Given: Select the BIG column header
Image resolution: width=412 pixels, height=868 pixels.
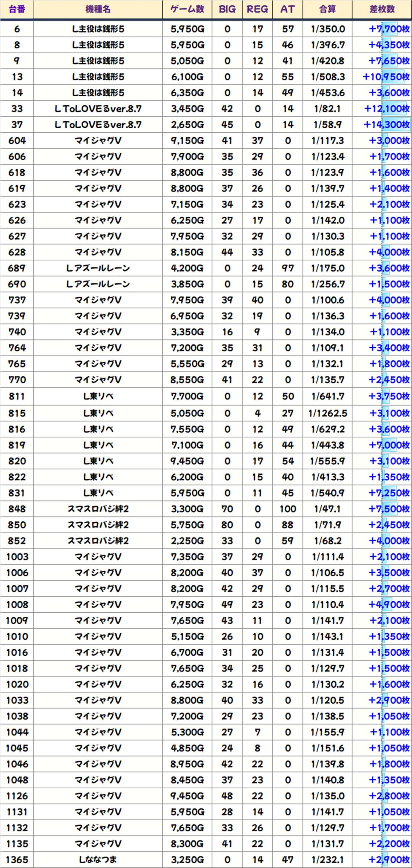Looking at the screenshot, I should tap(227, 9).
